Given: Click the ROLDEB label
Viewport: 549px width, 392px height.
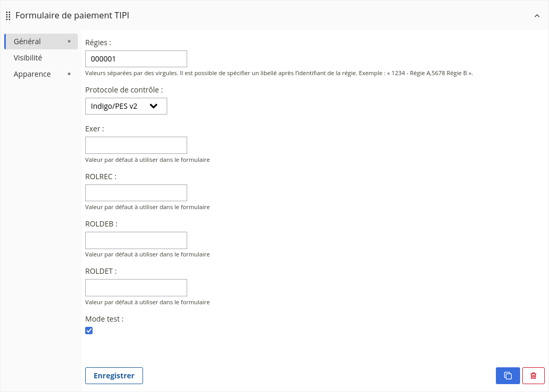Looking at the screenshot, I should click(101, 224).
